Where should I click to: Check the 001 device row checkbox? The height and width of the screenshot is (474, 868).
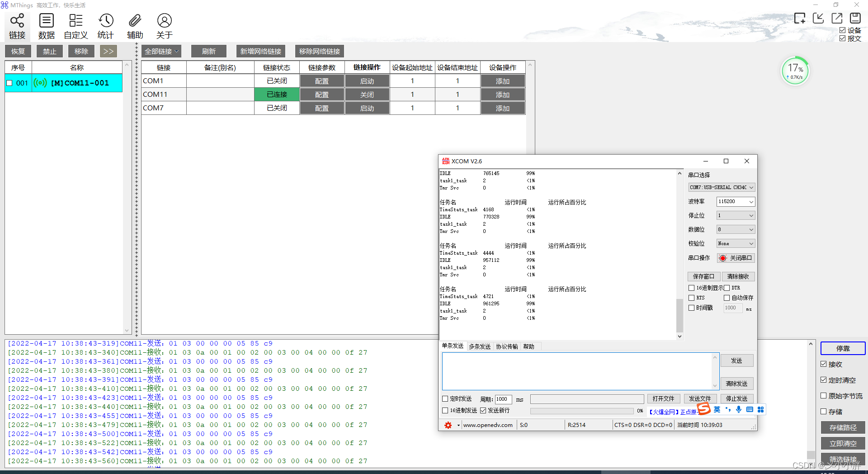9,83
